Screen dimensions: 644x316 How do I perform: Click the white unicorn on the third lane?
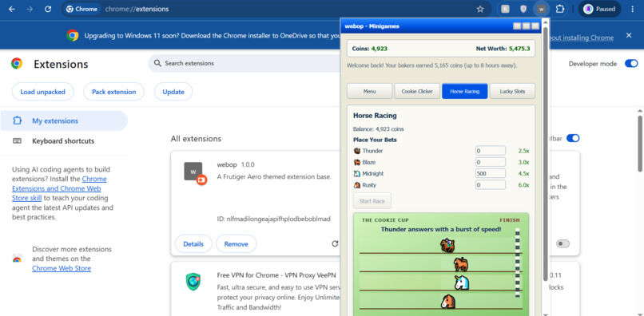[462, 282]
